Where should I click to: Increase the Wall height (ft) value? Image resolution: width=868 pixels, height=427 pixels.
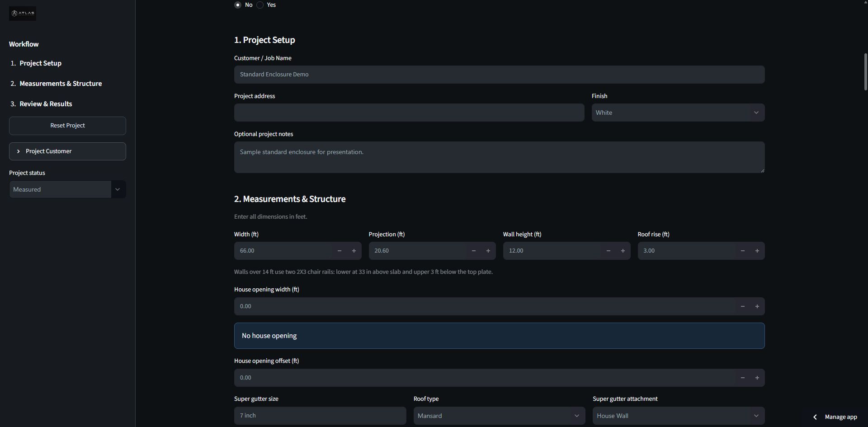[x=623, y=251]
